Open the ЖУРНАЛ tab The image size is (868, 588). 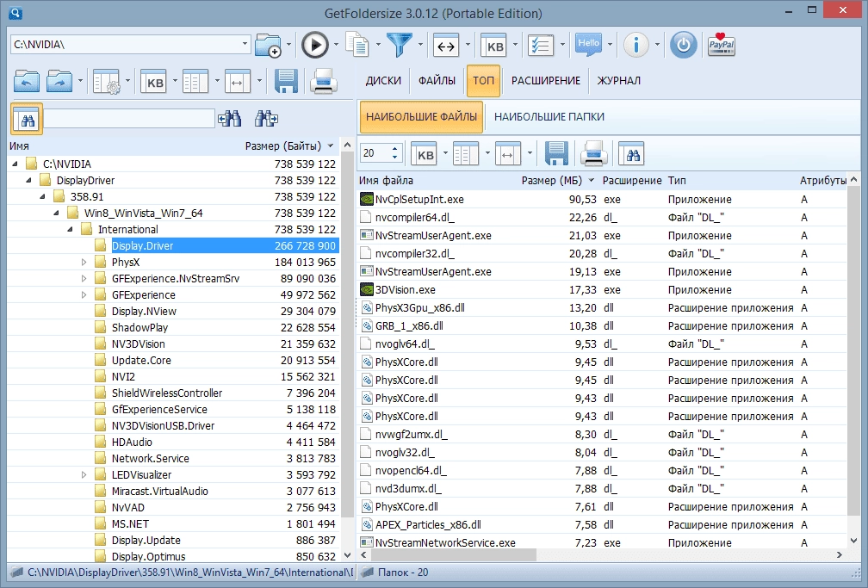(619, 81)
